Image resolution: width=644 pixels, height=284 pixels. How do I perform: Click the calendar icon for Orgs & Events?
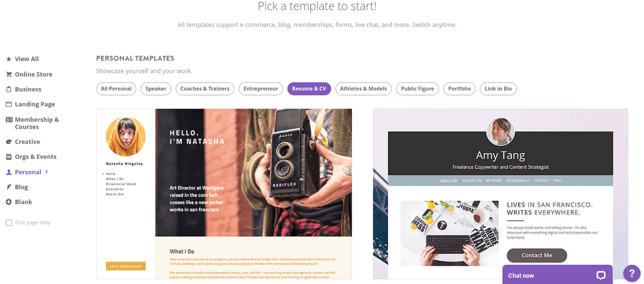coord(9,157)
